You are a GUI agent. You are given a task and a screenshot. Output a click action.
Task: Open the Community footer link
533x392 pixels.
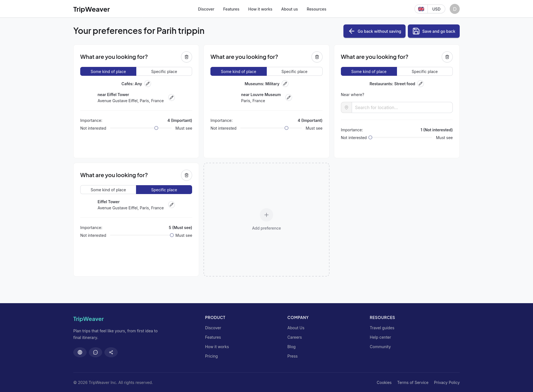[380, 347]
